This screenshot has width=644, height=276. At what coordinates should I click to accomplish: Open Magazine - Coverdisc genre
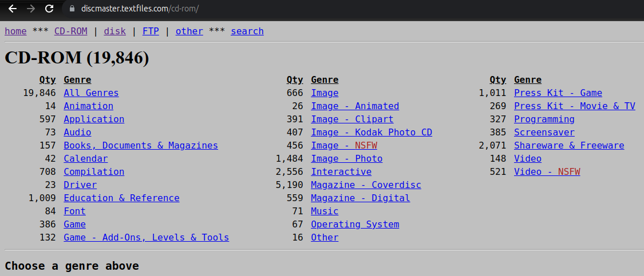point(366,185)
